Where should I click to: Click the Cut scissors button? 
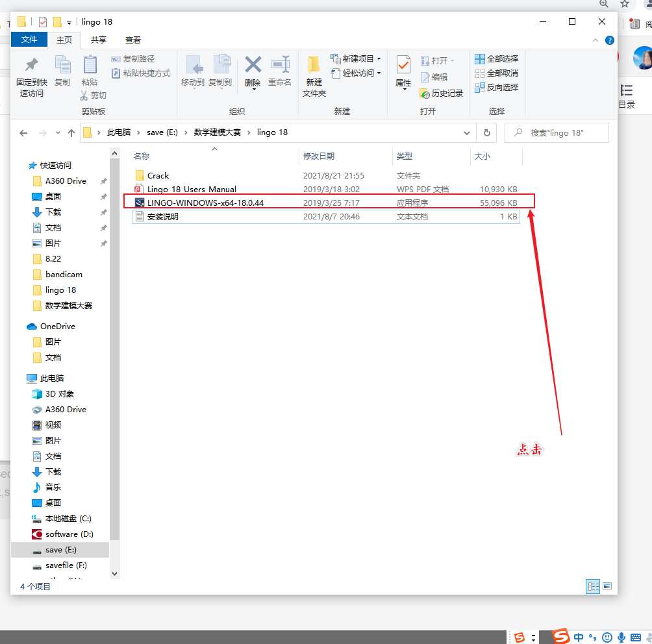93,95
